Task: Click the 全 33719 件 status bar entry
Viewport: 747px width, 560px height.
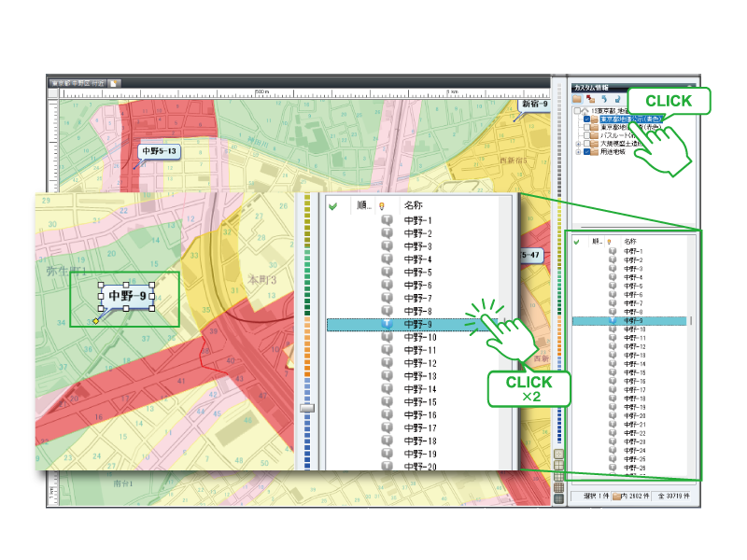Action: [x=673, y=497]
